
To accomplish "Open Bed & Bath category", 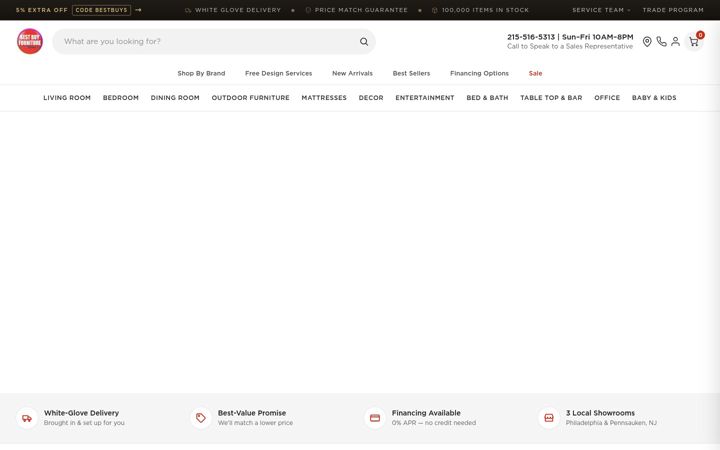I will pos(487,98).
